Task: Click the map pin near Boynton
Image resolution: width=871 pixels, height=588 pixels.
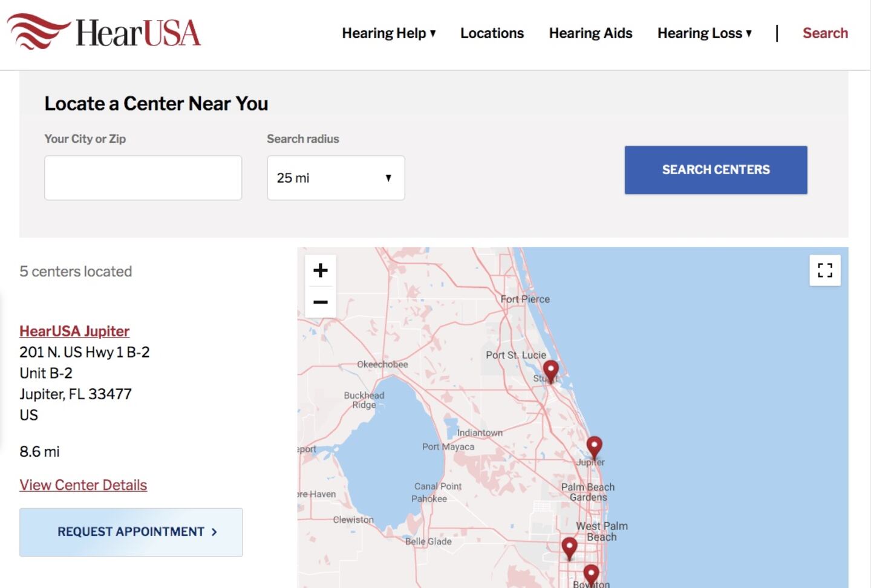Action: [591, 573]
